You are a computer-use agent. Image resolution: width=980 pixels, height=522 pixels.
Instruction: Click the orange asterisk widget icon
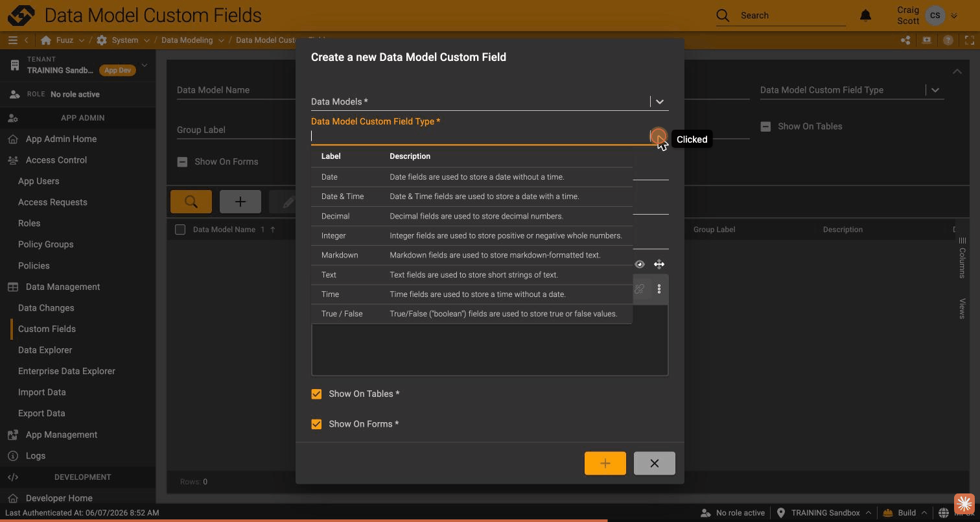(964, 504)
